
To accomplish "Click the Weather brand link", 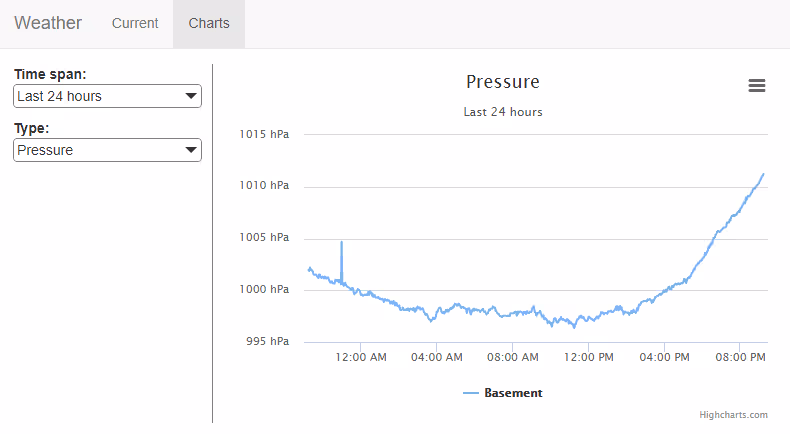I will pyautogui.click(x=48, y=23).
